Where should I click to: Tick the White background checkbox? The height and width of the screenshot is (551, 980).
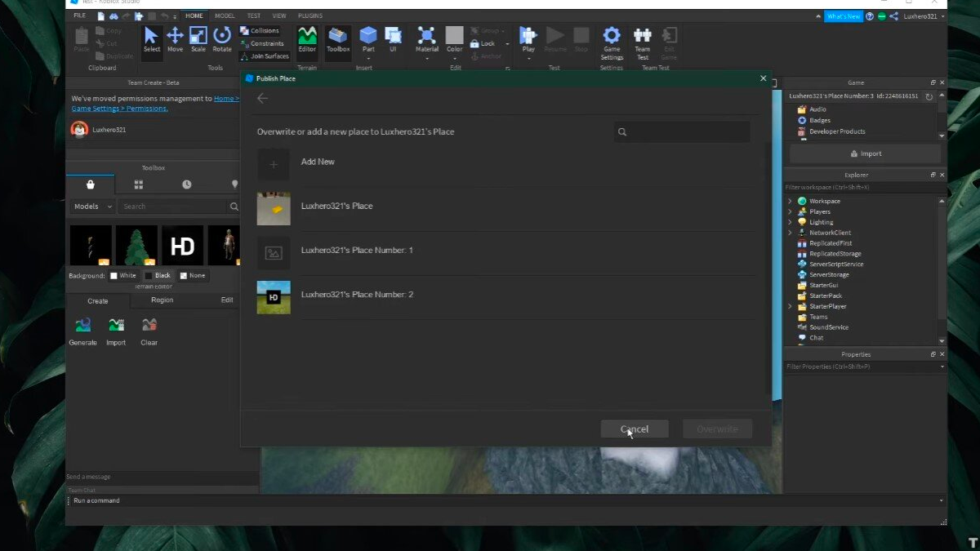click(114, 276)
